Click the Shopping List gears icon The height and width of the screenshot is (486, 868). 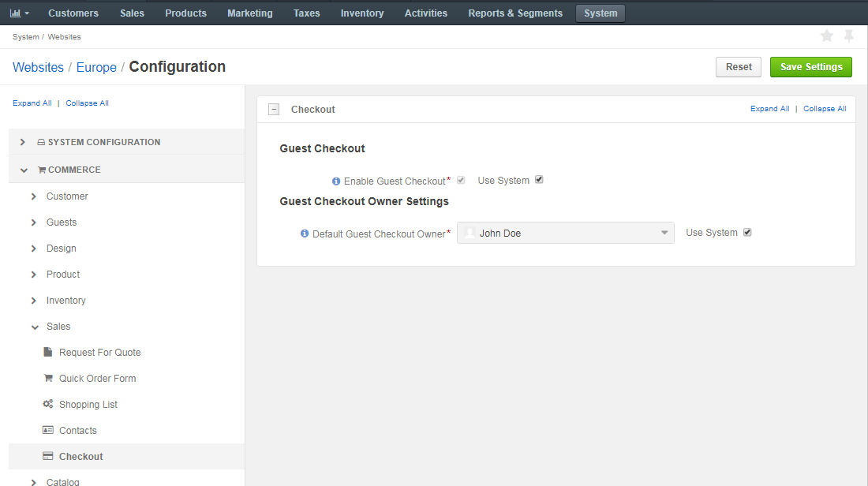[48, 404]
